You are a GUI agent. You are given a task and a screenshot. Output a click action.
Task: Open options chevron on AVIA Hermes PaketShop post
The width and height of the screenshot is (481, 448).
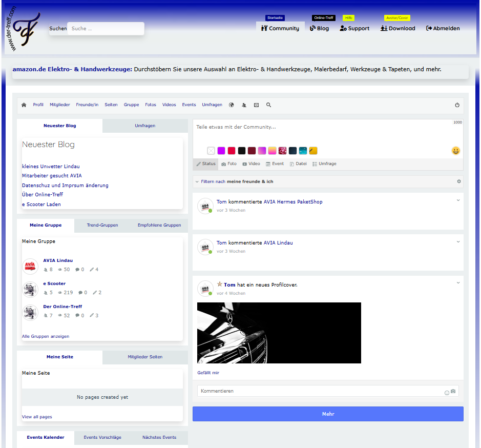click(458, 200)
